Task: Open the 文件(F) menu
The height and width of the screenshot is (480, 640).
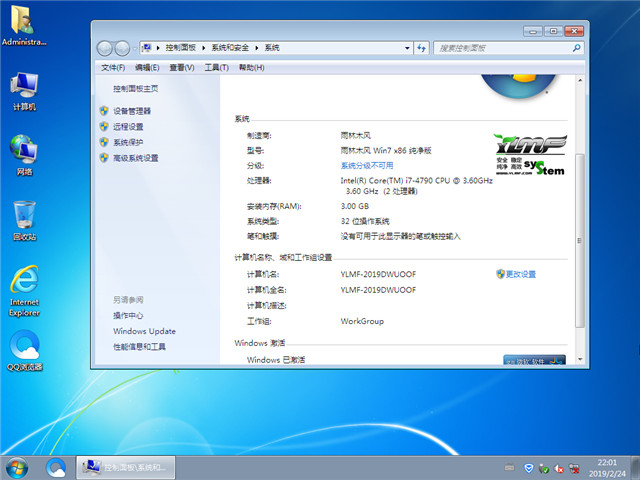Action: point(113,67)
